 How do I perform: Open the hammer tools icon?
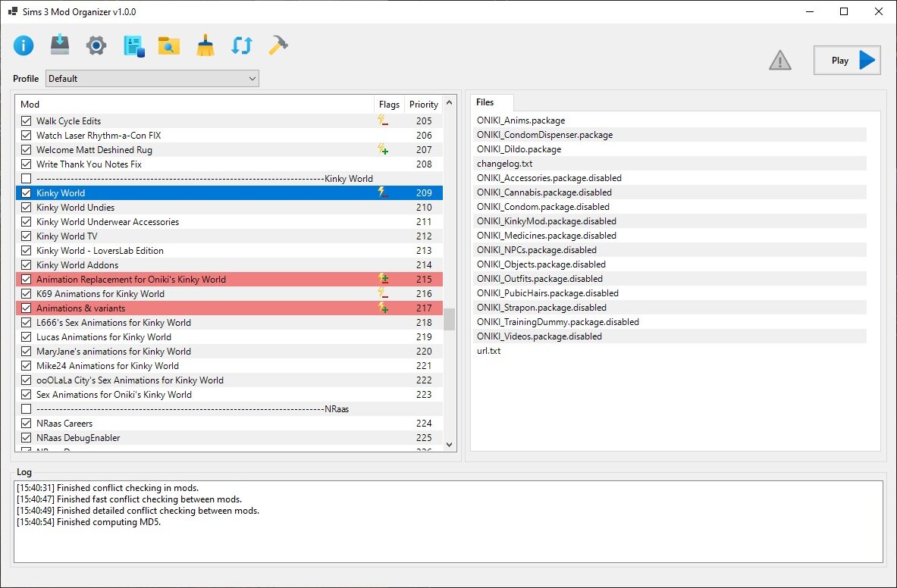(x=278, y=45)
